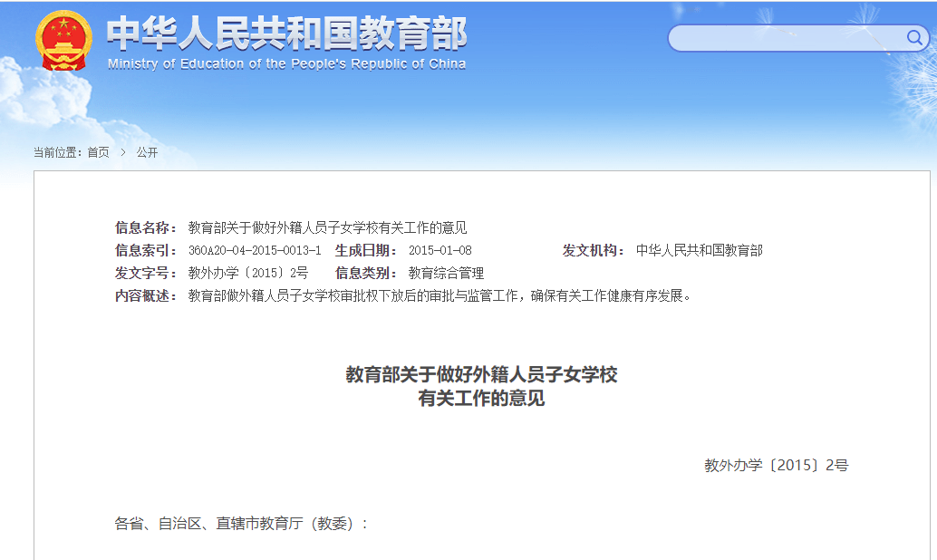This screenshot has height=560, width=937.
Task: Open the 首页 breadcrumb item
Action: click(x=96, y=151)
